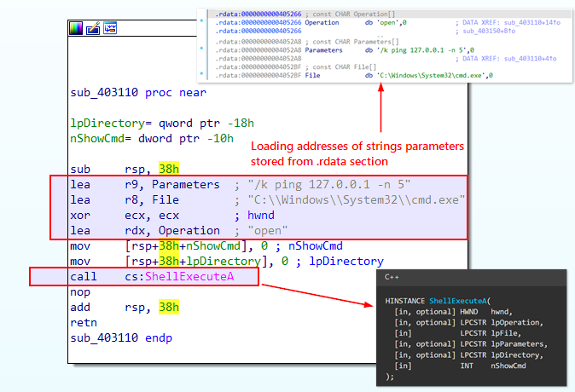Select 'nShowCmd= dword ptr -10h' variable line
This screenshot has width=575, height=392.
[152, 139]
